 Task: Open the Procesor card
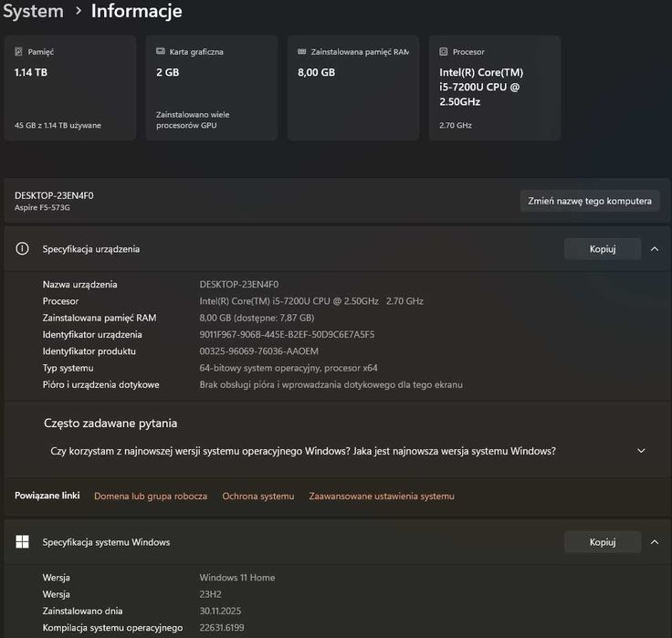click(x=495, y=88)
